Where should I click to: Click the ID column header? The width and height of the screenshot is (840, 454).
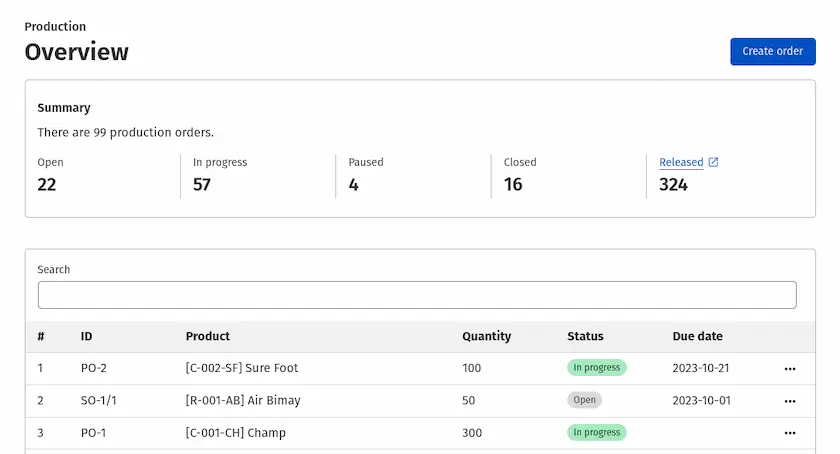(x=87, y=336)
